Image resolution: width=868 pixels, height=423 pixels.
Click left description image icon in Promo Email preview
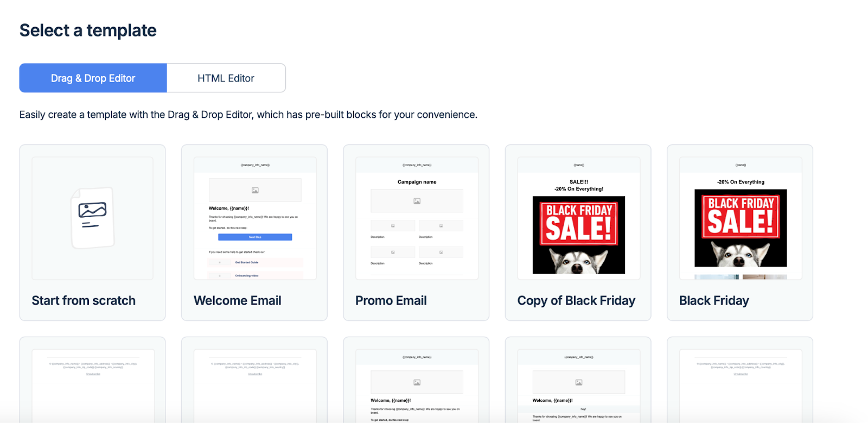[x=393, y=225]
